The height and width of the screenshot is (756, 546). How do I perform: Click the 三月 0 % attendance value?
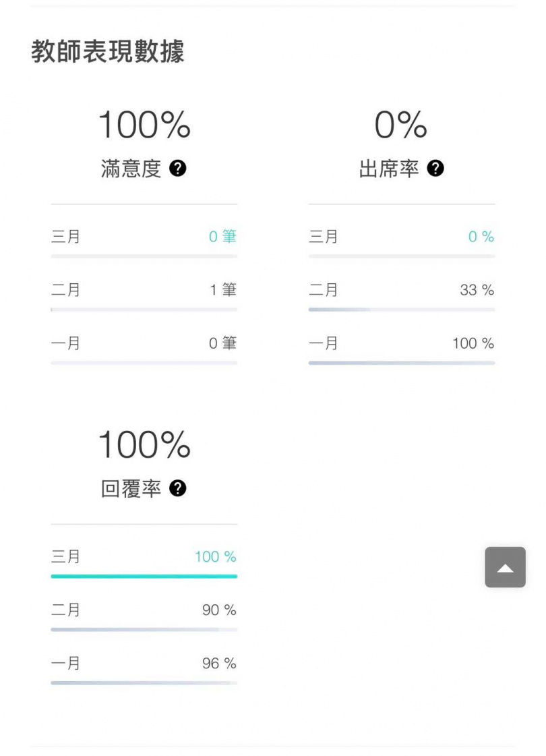point(481,237)
